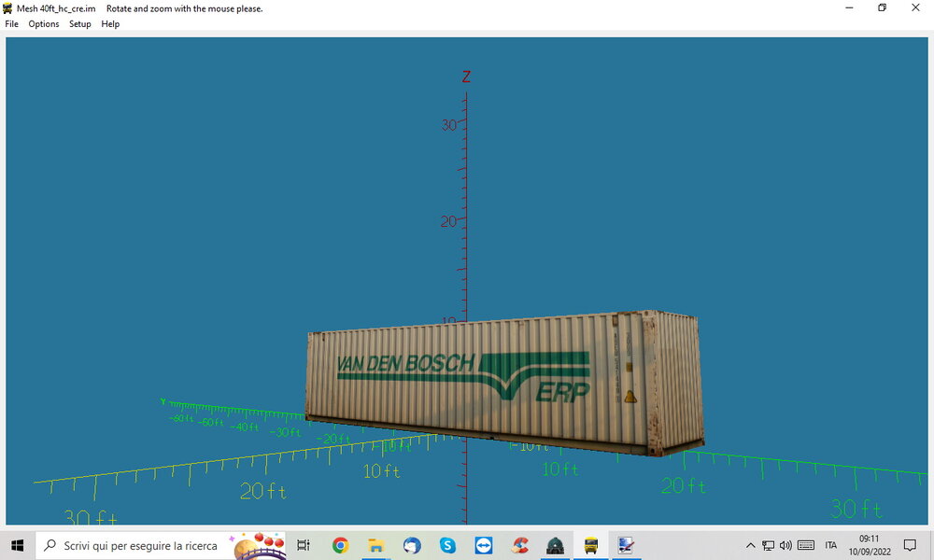Restore down the Mesh viewer window
This screenshot has height=560, width=934.
(x=883, y=7)
